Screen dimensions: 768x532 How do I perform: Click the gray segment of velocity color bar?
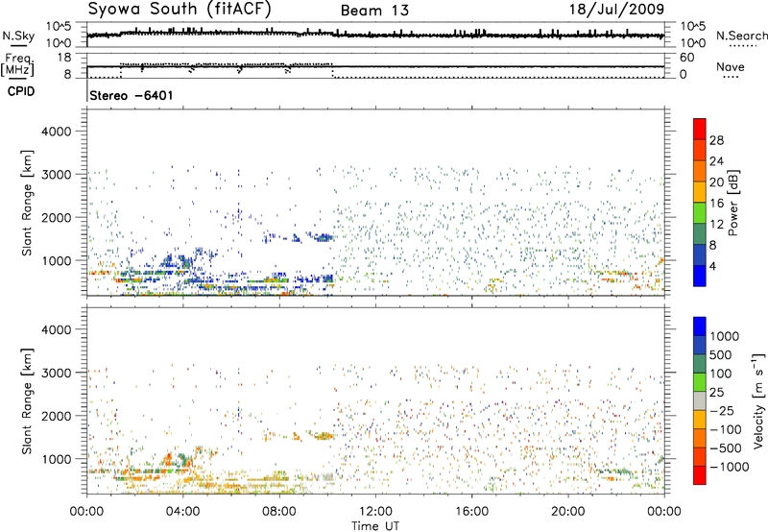700,400
